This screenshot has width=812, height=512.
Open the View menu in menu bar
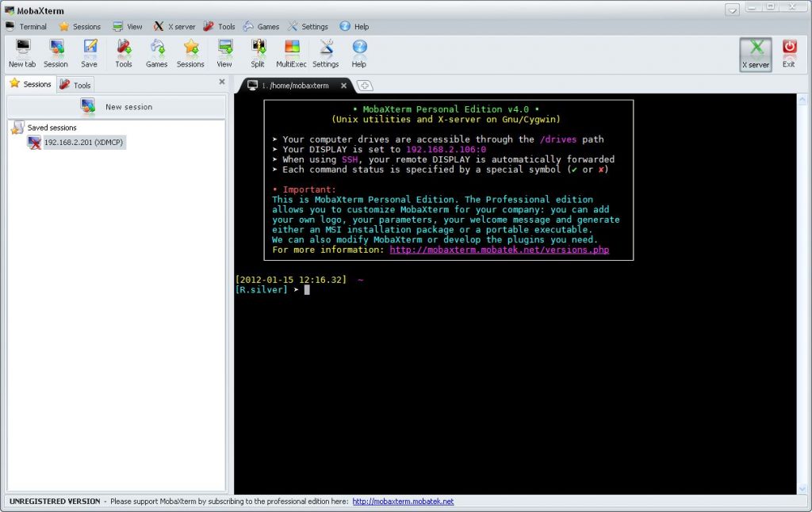coord(128,26)
